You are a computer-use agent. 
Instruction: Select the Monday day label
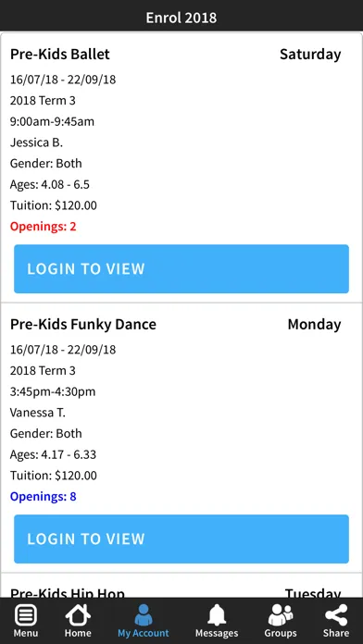315,324
